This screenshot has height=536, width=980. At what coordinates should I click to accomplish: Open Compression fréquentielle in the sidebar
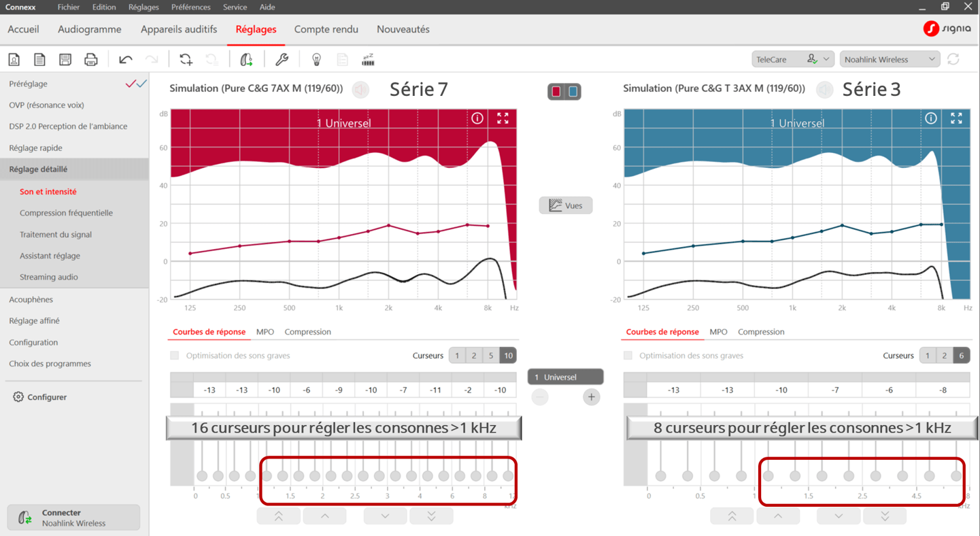66,213
